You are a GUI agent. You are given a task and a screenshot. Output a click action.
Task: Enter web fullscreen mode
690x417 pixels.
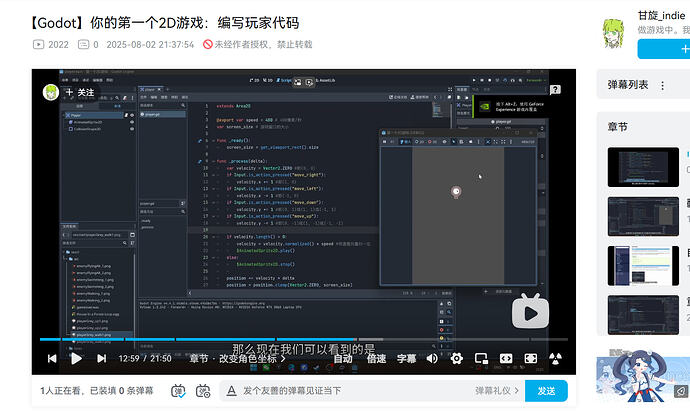click(531, 358)
